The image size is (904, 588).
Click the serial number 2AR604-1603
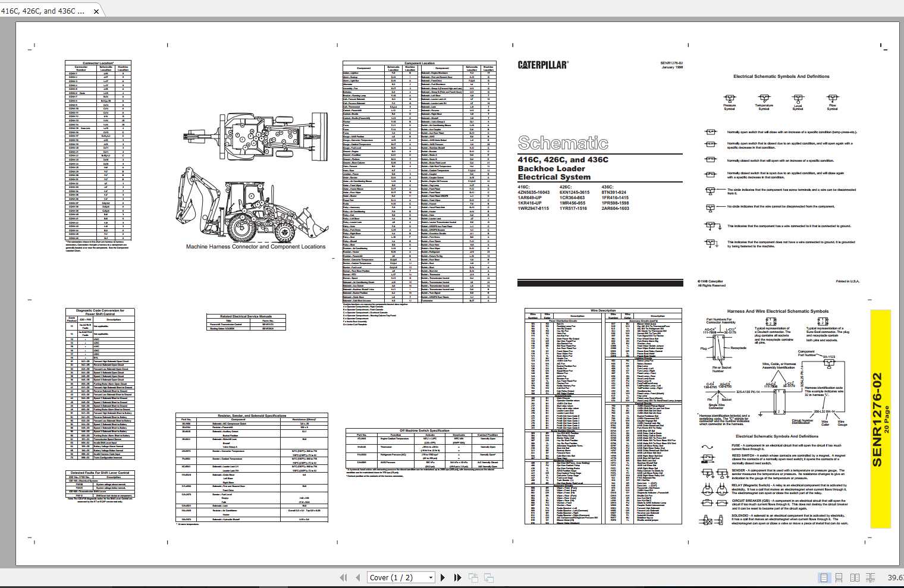point(615,209)
